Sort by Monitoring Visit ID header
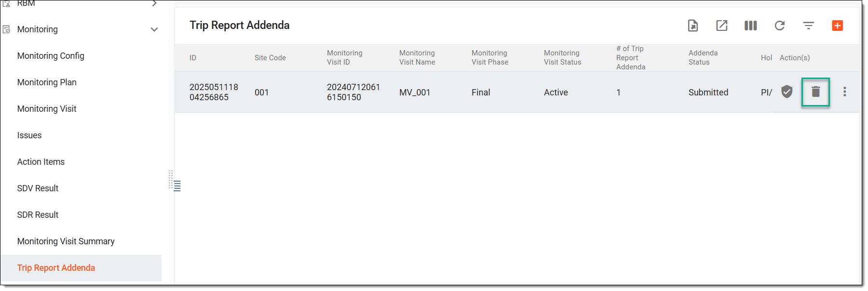 click(345, 57)
